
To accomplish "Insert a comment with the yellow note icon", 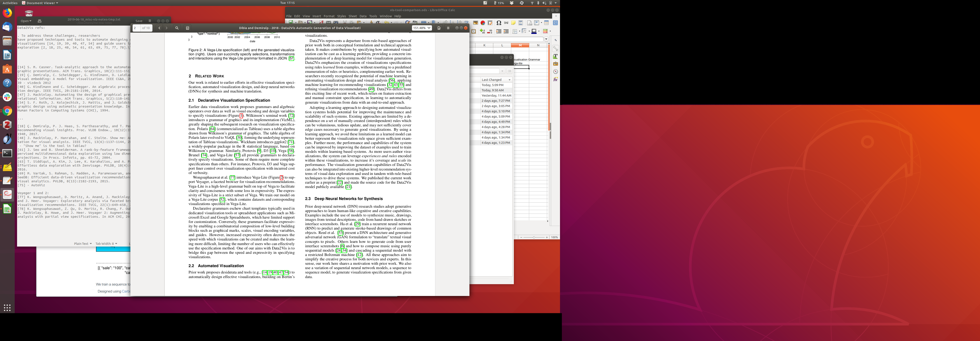I will (x=513, y=23).
